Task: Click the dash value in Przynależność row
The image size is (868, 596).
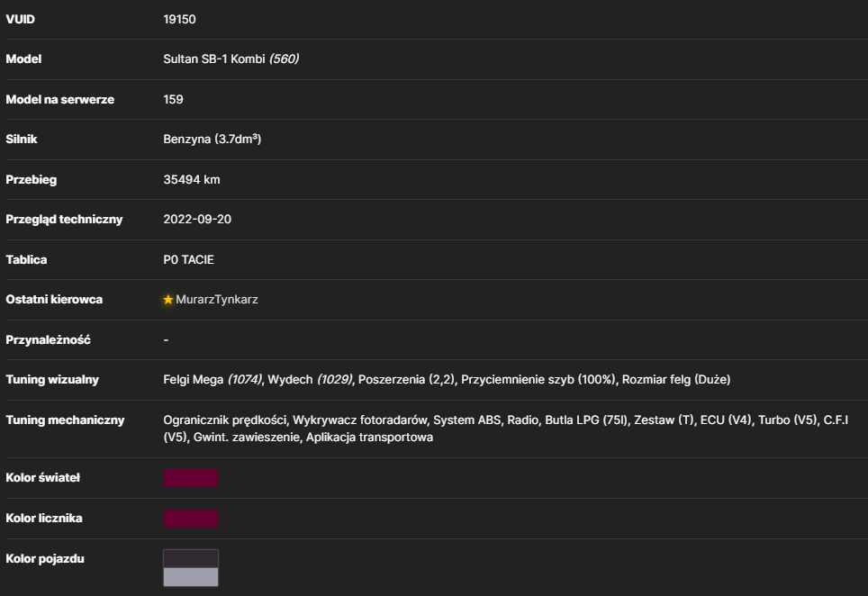Action: pyautogui.click(x=166, y=339)
